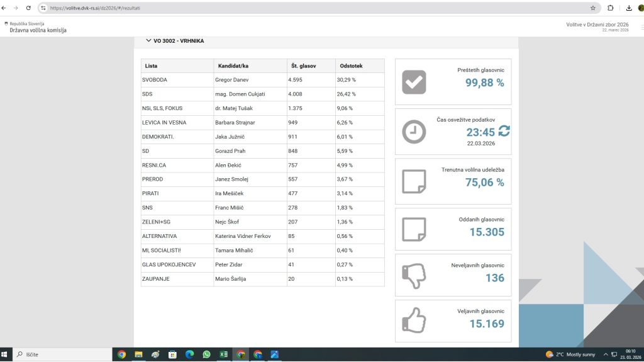
Task: Click the site information icon in address bar
Action: click(43, 8)
